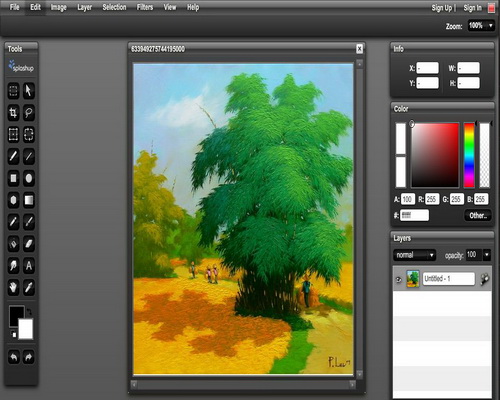
Task: Select the Pencil tool
Action: 13,222
